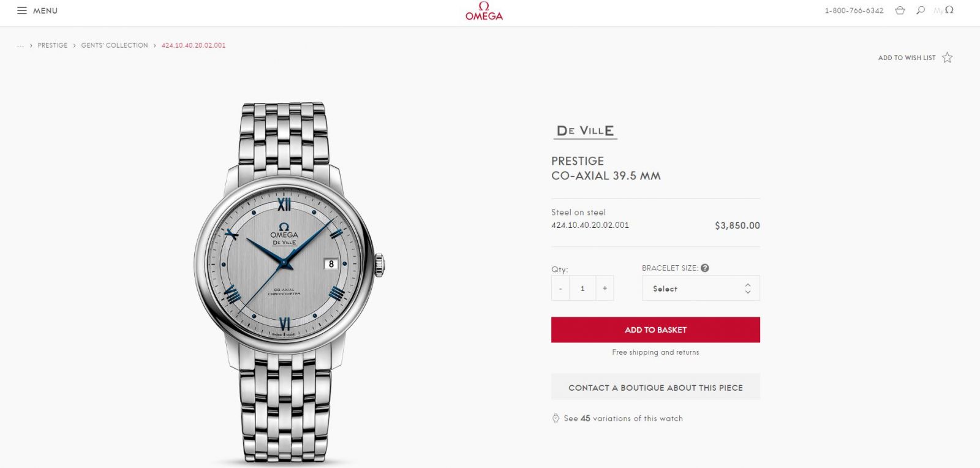Click the watch variations icon
980x468 pixels.
(x=556, y=418)
